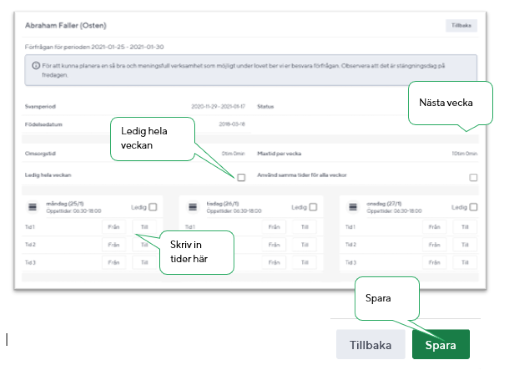Click the small Tillbaka button at the form's top-right
Viewport: 505px width, 376px height.
(461, 25)
